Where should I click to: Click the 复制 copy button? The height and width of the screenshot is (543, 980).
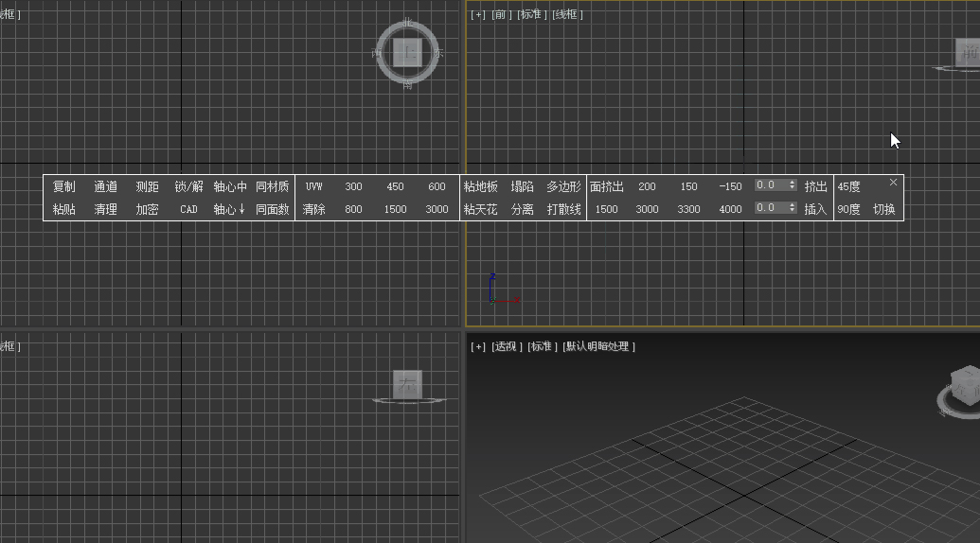tap(63, 186)
